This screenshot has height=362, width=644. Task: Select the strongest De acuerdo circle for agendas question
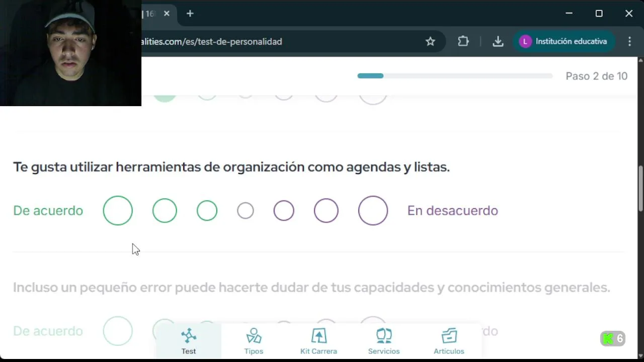[x=118, y=211]
